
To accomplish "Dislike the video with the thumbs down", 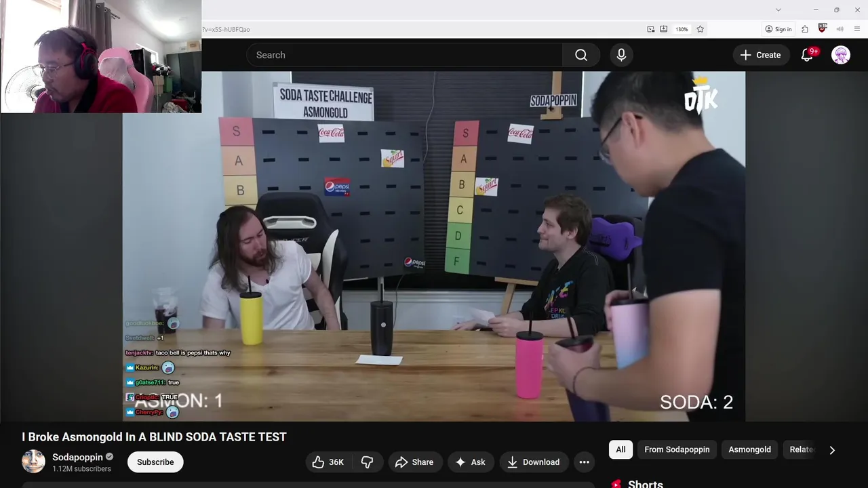I will (367, 462).
